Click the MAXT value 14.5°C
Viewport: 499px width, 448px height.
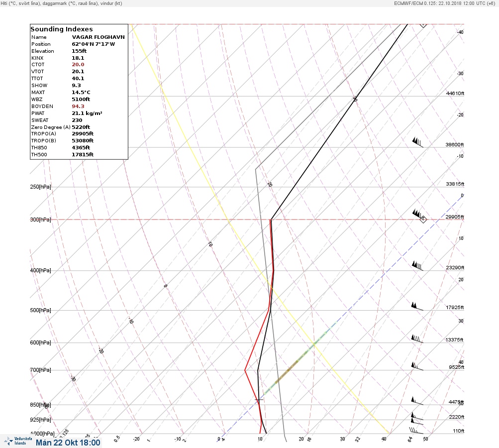click(81, 93)
